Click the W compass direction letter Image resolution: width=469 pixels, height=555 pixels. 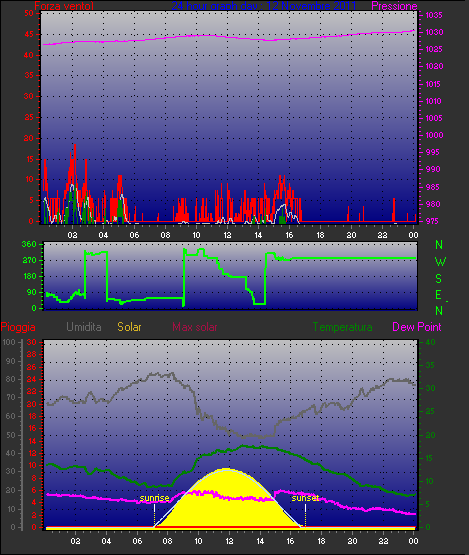[440, 262]
